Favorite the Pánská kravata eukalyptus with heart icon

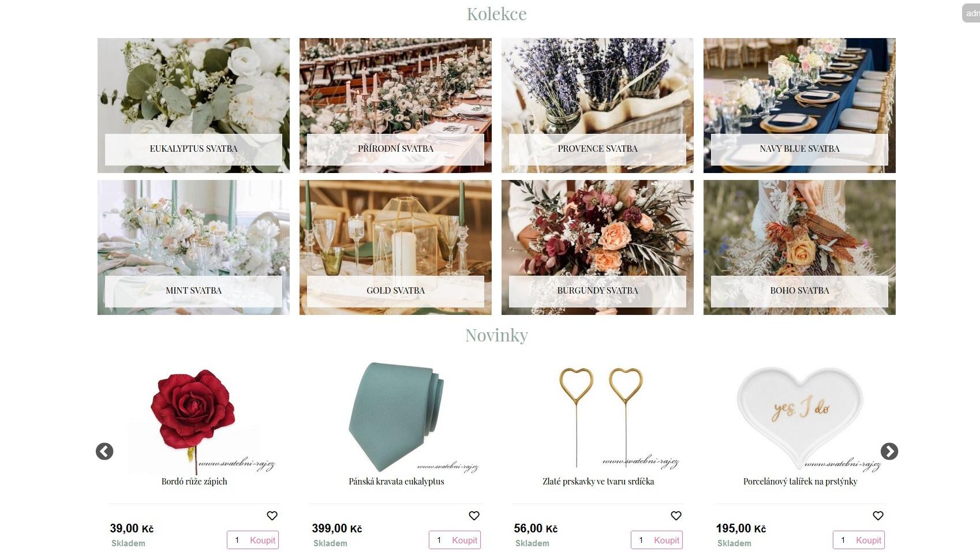(x=474, y=516)
